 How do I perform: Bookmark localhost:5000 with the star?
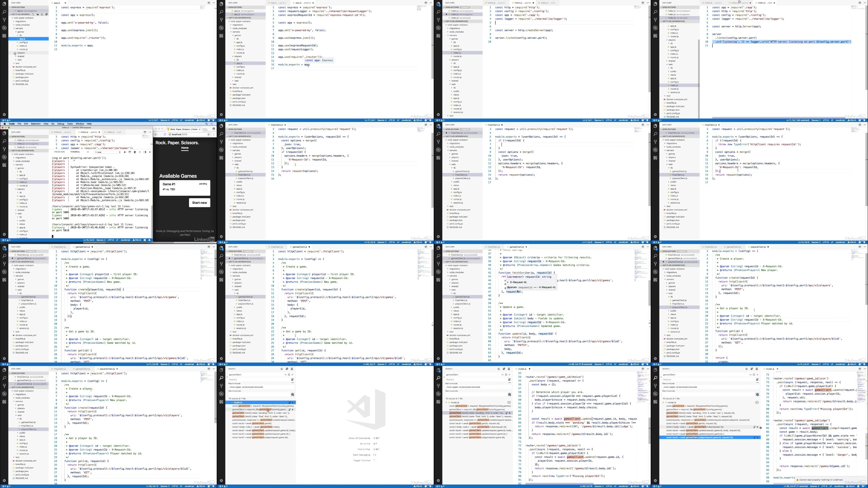click(x=209, y=134)
